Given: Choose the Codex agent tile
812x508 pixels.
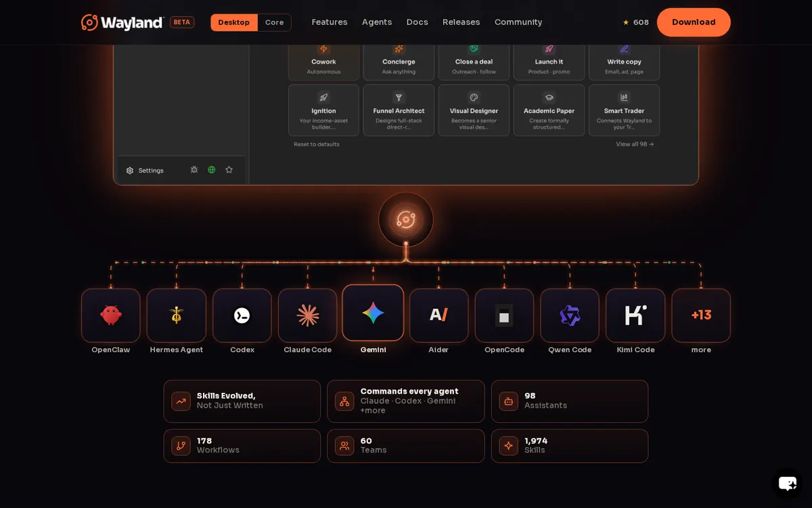Looking at the screenshot, I should (x=242, y=316).
